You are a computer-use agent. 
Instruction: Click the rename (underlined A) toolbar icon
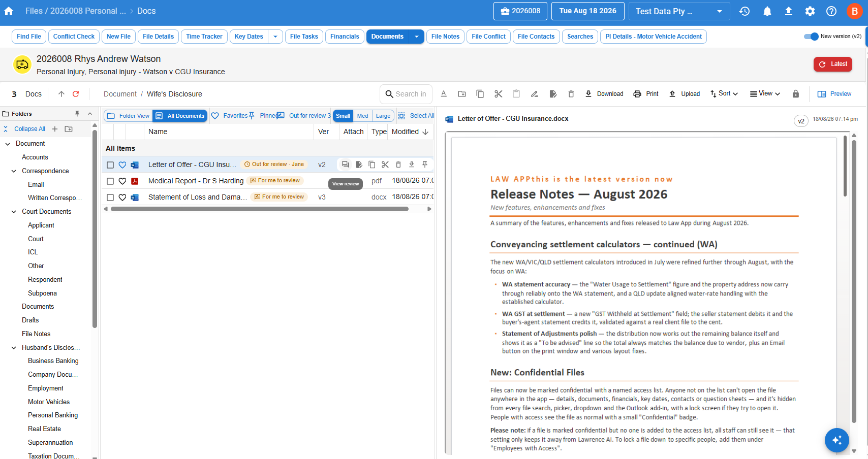pyautogui.click(x=444, y=94)
